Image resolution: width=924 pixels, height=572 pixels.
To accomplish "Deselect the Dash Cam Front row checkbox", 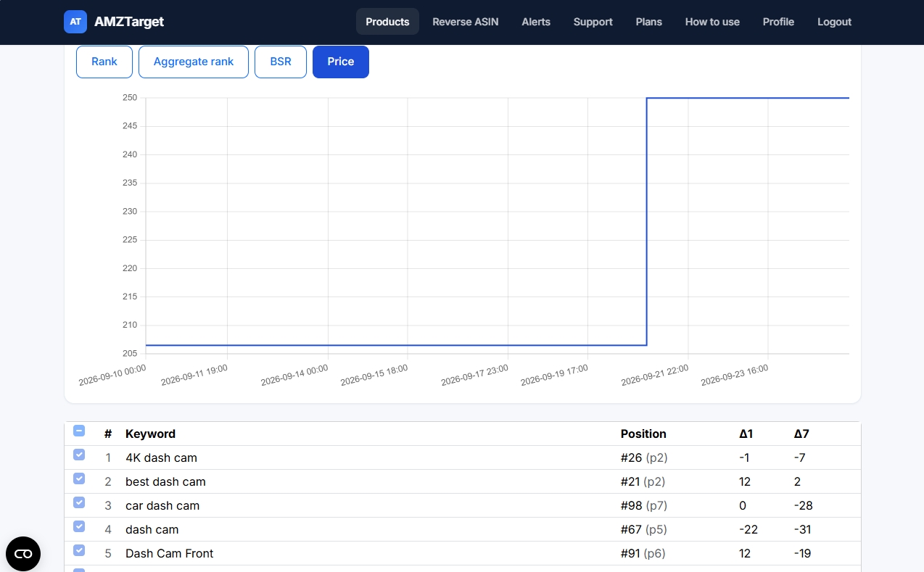I will 79,550.
